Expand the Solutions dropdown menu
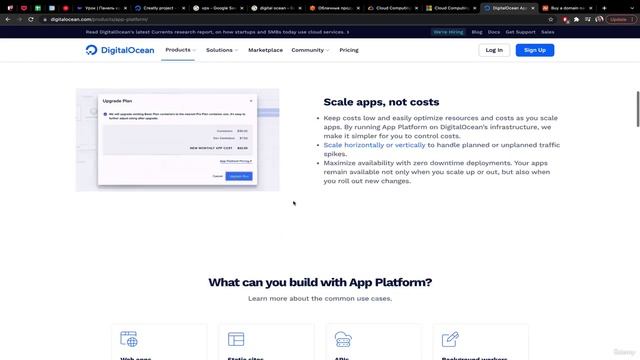This screenshot has height=360, width=640. 222,50
